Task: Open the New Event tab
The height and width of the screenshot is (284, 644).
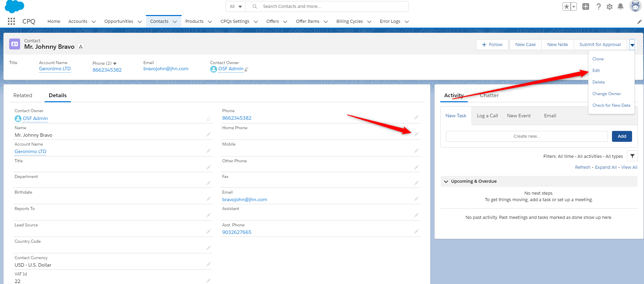Action: pyautogui.click(x=519, y=116)
